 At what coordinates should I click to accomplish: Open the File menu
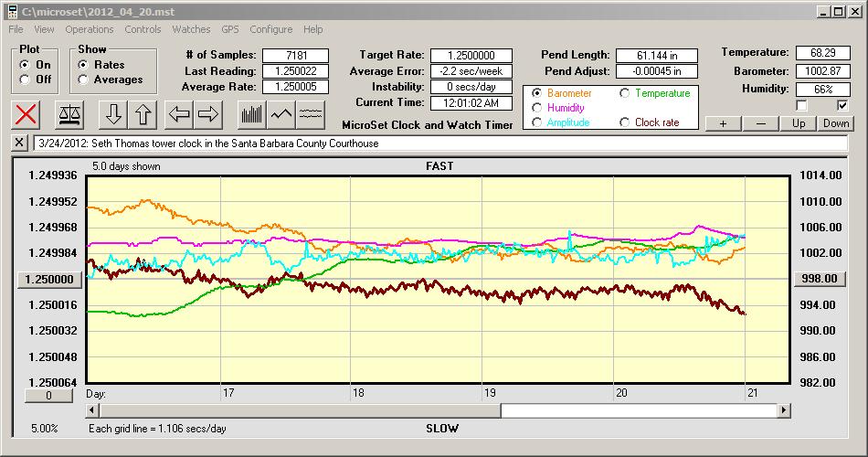tap(16, 29)
